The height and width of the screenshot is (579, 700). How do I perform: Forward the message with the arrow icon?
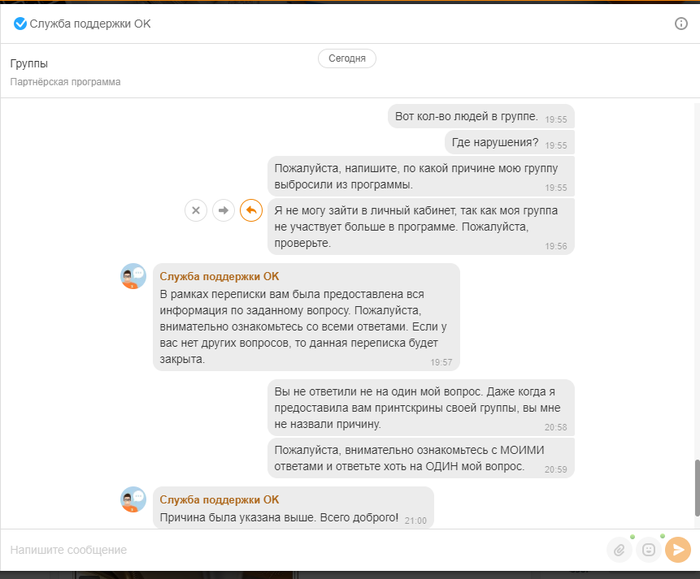click(224, 210)
